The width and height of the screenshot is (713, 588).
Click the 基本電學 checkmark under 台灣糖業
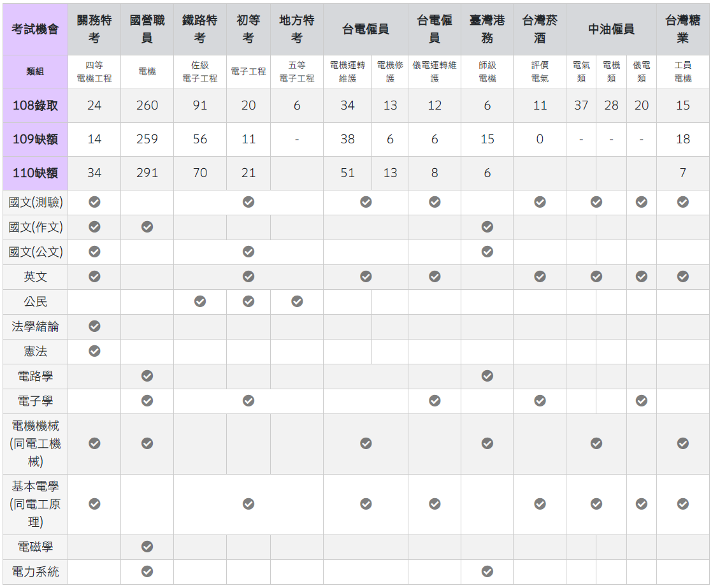(682, 504)
